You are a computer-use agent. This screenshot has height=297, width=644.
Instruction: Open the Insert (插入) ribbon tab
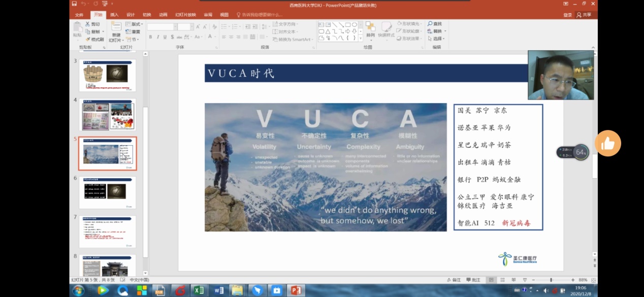114,15
